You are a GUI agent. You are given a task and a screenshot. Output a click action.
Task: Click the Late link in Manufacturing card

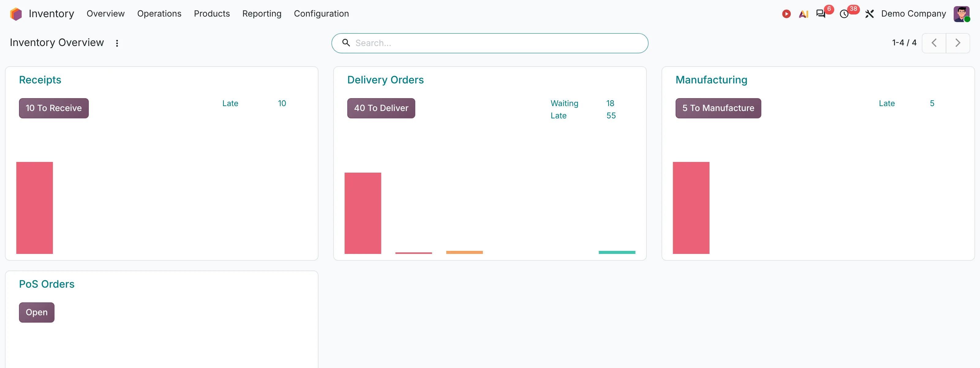tap(886, 103)
